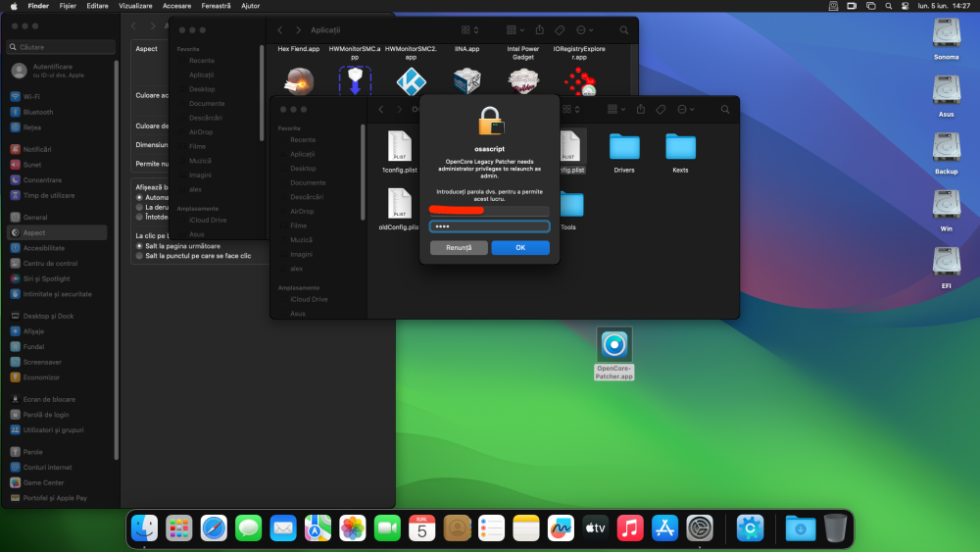This screenshot has width=980, height=552.
Task: Open Photos from the Dock
Action: [x=353, y=528]
